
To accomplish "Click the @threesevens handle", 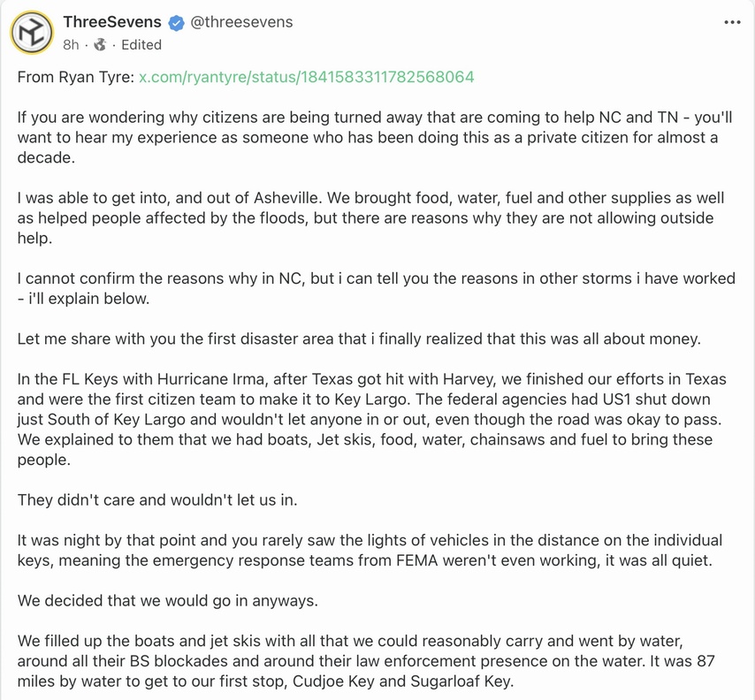I will click(241, 22).
